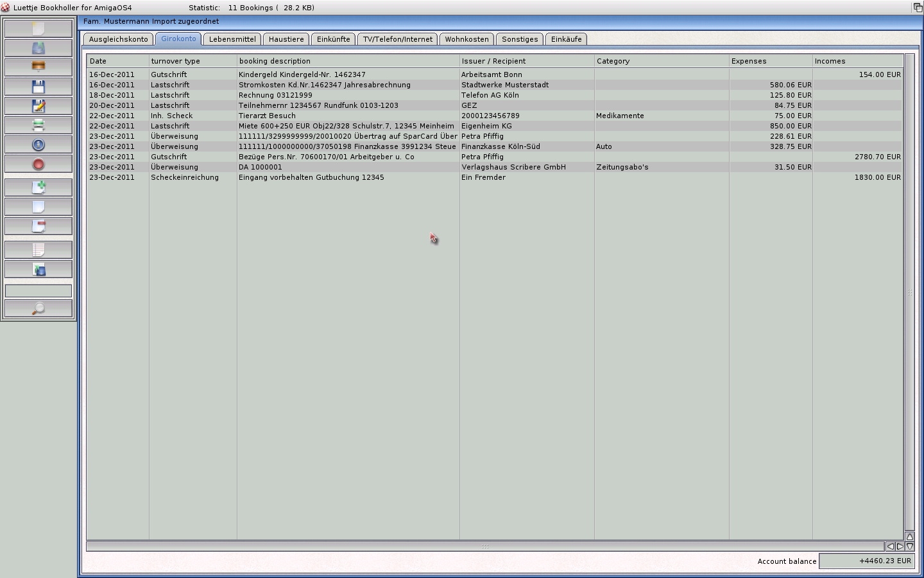Click the lined notepad icon

(x=38, y=250)
